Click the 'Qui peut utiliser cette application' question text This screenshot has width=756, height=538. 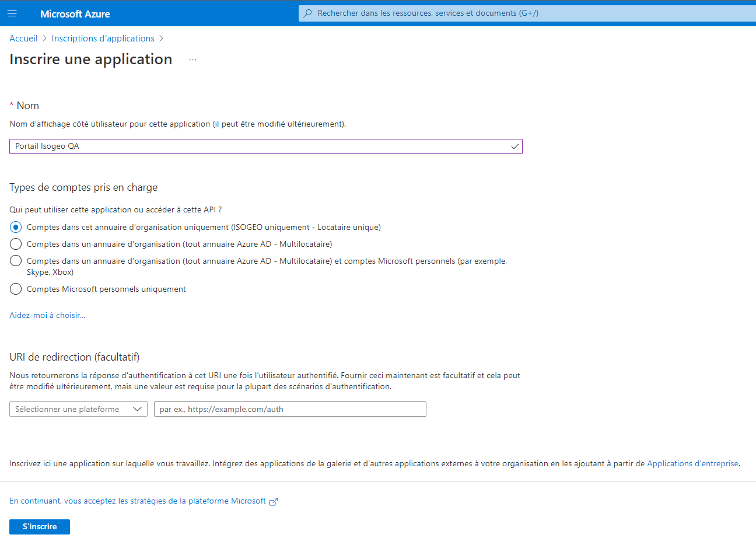click(116, 209)
